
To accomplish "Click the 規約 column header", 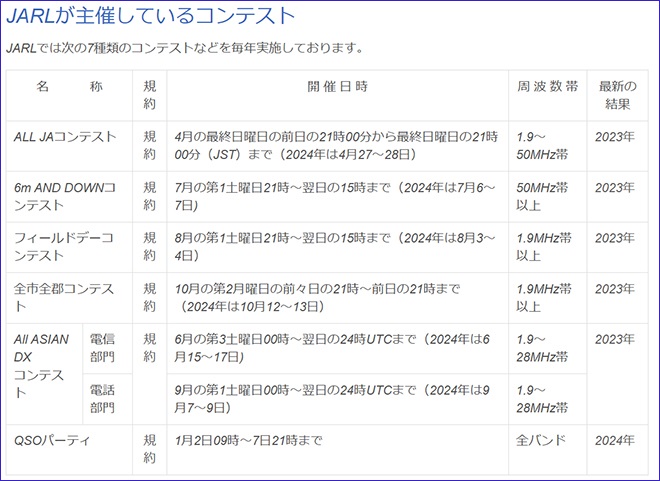I will [x=149, y=96].
